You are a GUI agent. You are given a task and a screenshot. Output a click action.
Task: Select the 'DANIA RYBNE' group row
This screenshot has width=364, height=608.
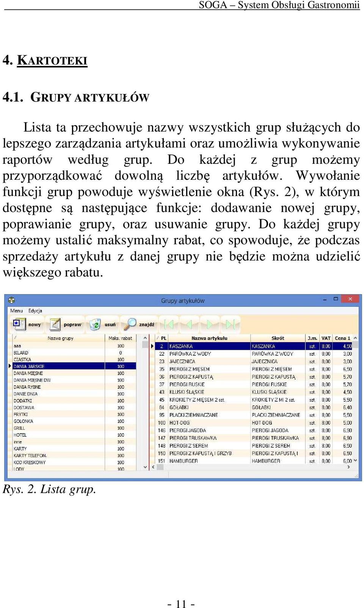tap(74, 387)
